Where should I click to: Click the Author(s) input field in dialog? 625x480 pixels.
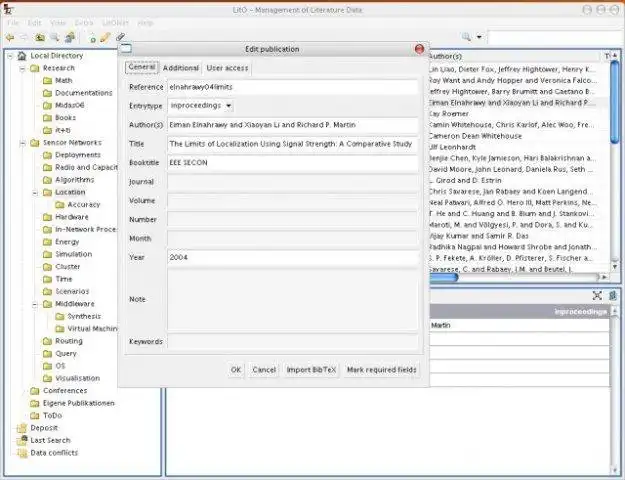293,125
